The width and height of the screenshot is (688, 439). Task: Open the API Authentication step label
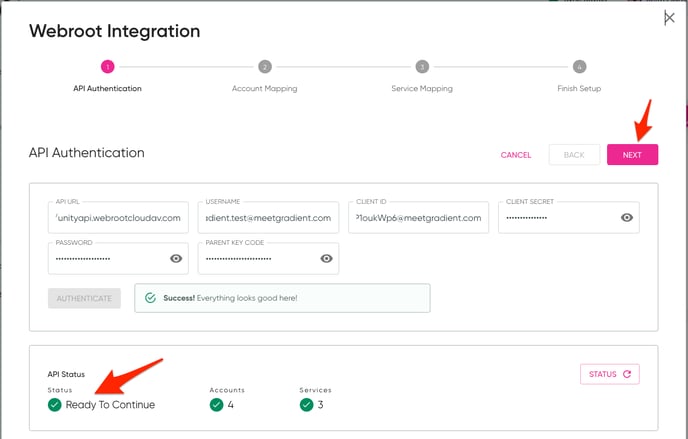(x=108, y=89)
